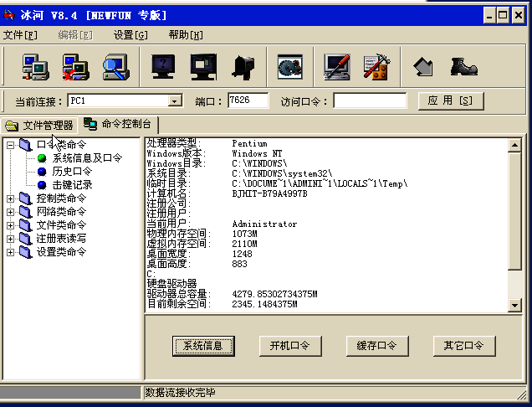Click the Administrator value text
This screenshot has width=532, height=407.
264,224
